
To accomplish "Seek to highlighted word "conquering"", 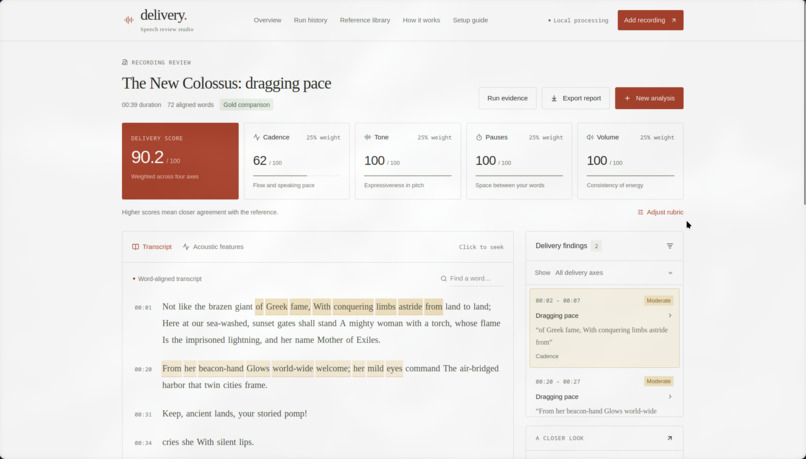I will click(x=353, y=306).
